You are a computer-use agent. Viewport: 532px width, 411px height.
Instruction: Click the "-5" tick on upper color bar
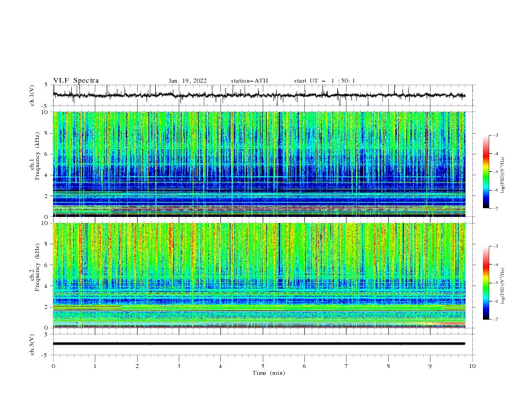(x=495, y=172)
